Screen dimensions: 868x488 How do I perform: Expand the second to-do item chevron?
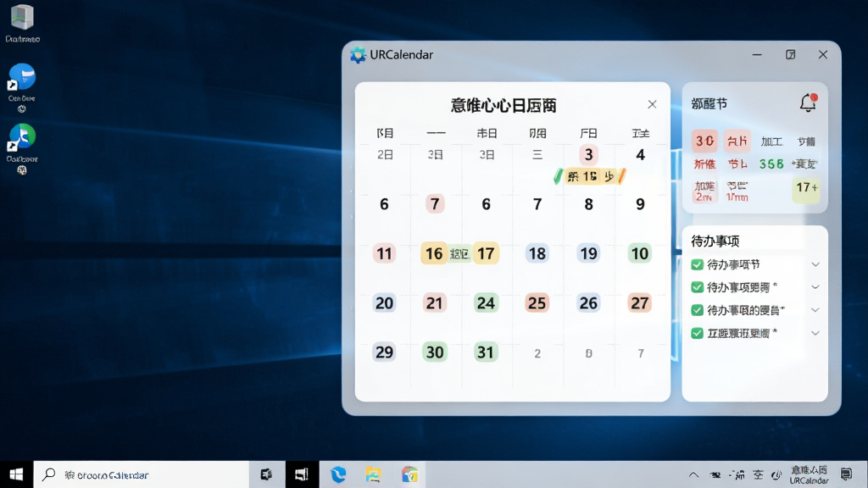[x=815, y=287]
